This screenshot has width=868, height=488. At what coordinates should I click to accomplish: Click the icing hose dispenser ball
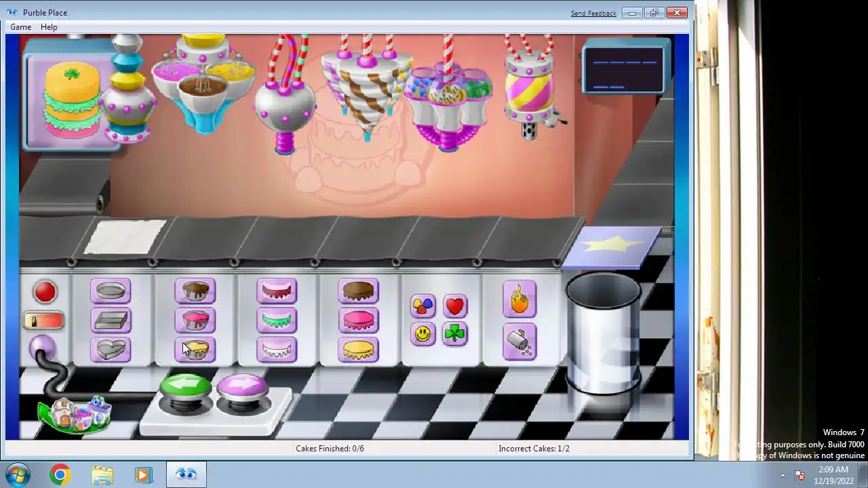[285, 108]
